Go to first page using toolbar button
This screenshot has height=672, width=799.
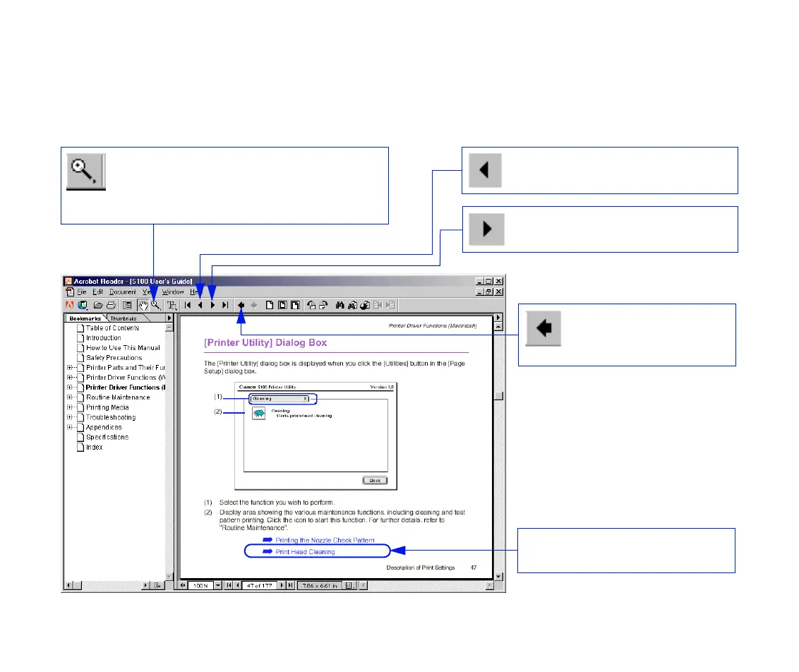coord(188,305)
